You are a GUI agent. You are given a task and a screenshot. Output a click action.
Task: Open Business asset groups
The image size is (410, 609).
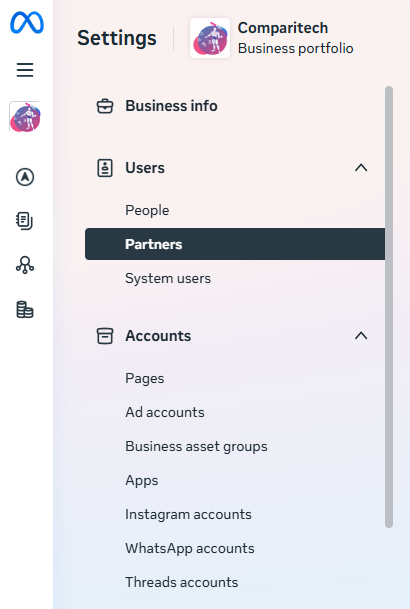196,447
